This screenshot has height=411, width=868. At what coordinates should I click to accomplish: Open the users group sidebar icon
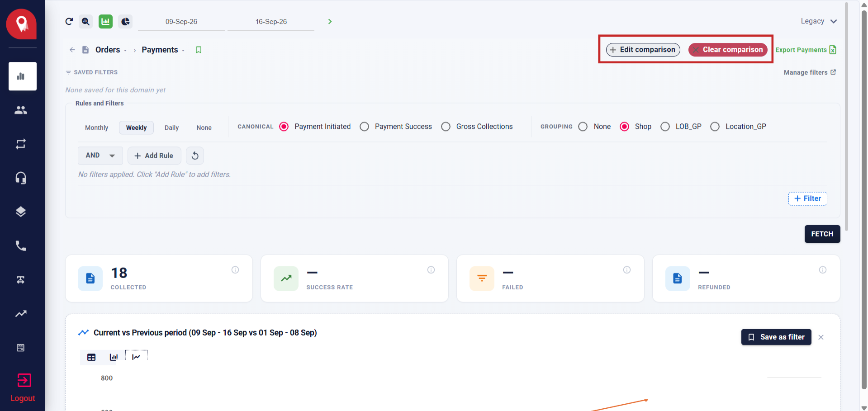tap(21, 110)
